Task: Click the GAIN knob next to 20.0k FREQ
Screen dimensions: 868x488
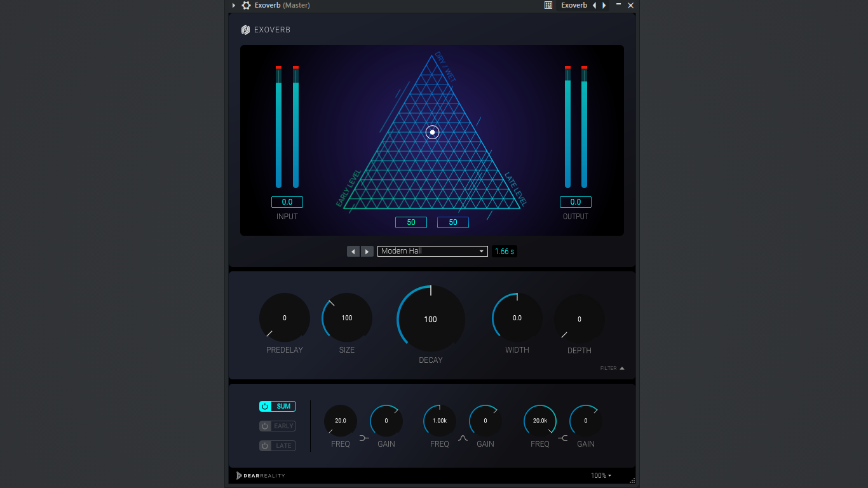Action: 586,421
